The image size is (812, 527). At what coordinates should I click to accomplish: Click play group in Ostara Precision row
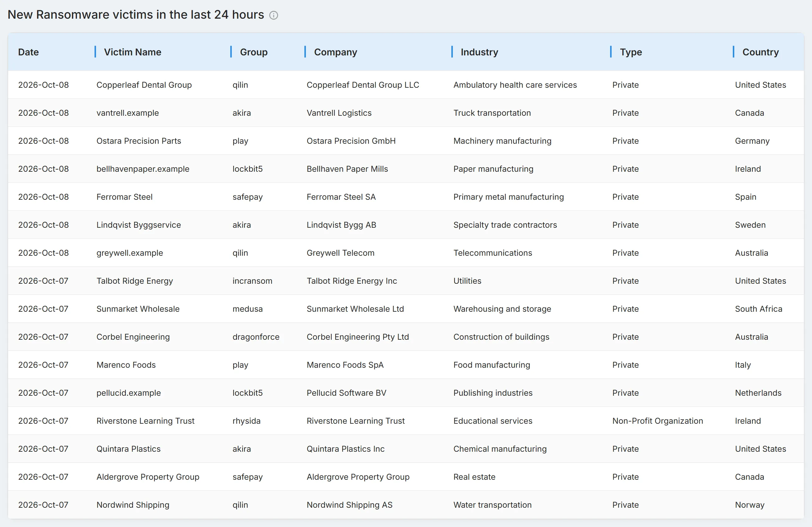click(x=240, y=141)
